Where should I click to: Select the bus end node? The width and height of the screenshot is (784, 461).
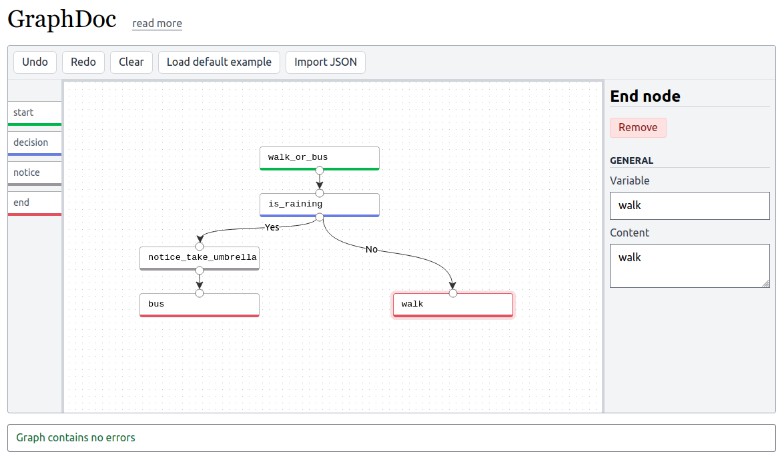tap(199, 304)
